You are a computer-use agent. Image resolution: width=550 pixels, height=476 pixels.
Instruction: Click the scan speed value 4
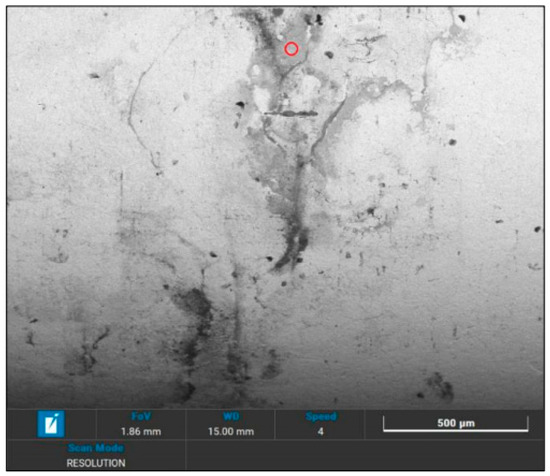click(321, 431)
